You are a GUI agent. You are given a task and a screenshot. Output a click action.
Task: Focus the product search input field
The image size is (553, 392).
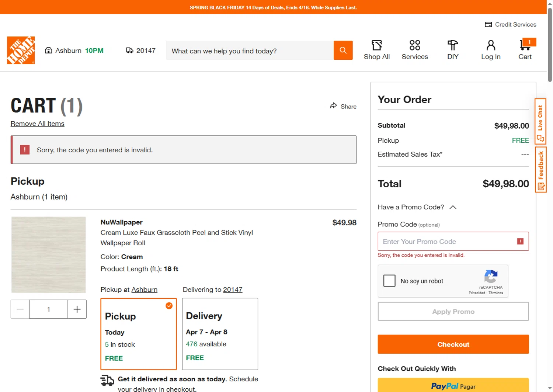(250, 51)
